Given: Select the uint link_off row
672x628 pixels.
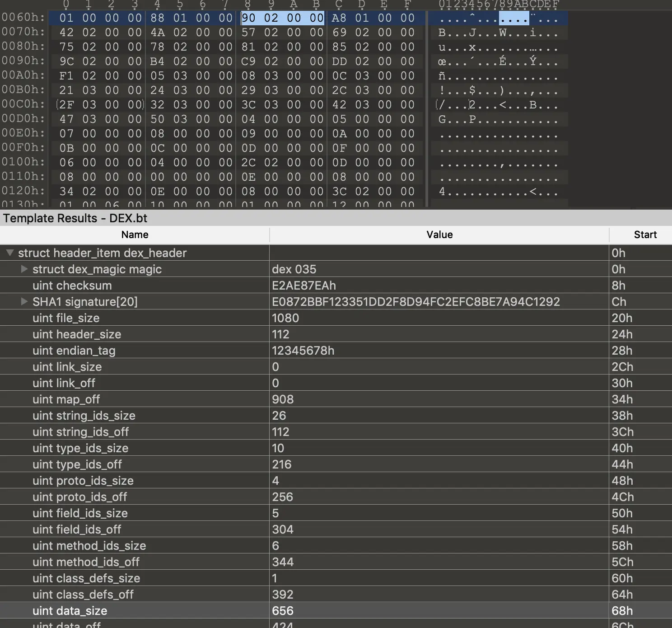Looking at the screenshot, I should point(336,383).
